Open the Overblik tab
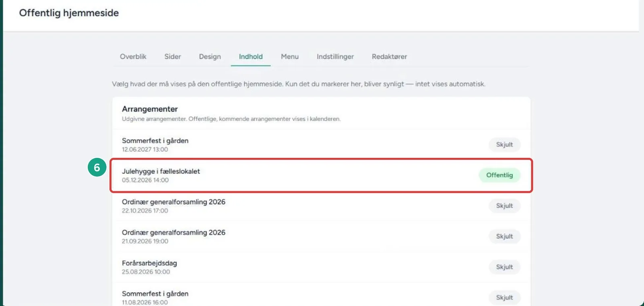Viewport: 644px width, 306px height. pos(133,57)
